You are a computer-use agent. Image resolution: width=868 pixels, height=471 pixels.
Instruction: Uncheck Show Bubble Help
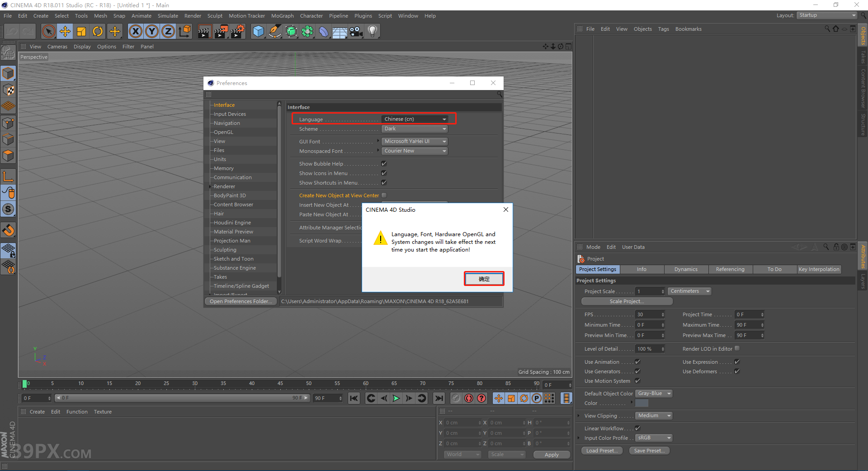[x=383, y=163]
